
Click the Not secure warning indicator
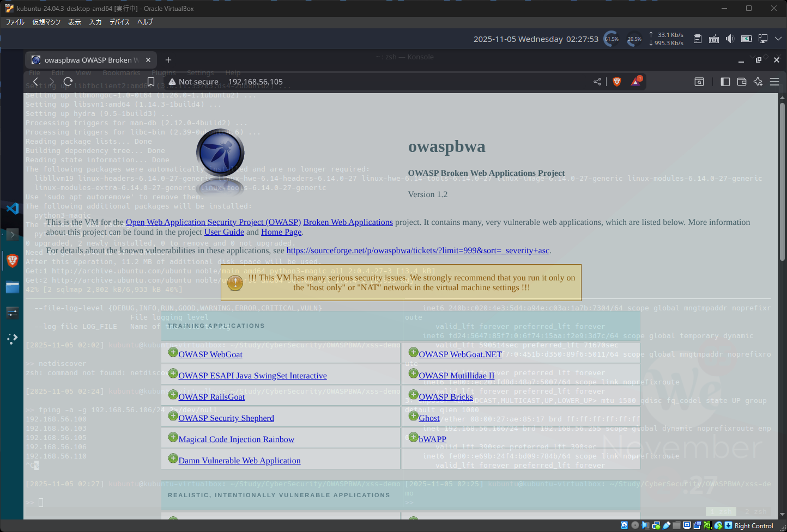[193, 82]
